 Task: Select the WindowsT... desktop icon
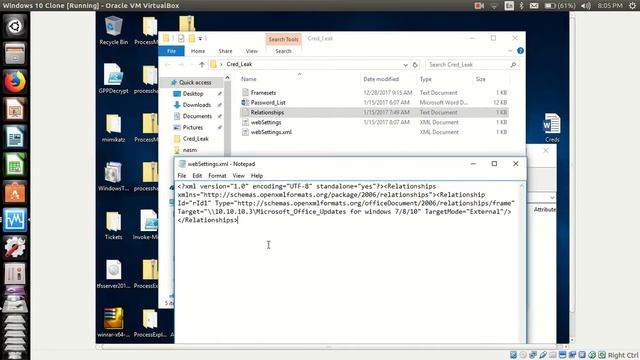(x=113, y=176)
